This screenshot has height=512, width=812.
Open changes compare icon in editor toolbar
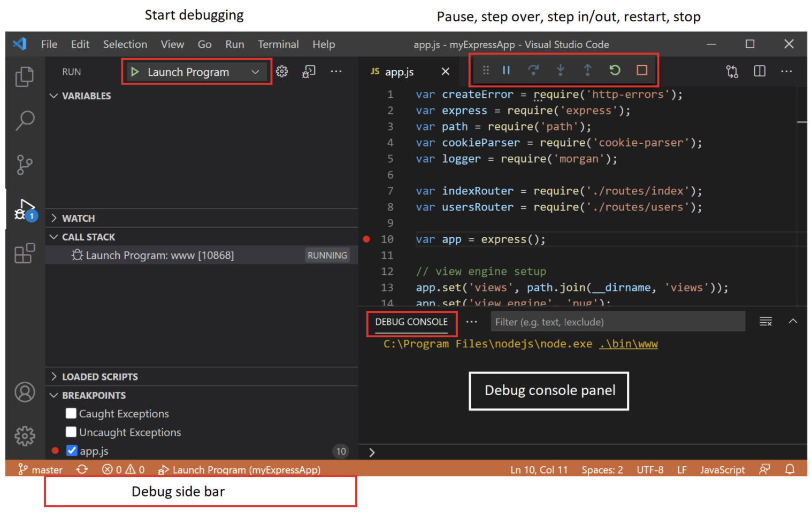tap(732, 71)
